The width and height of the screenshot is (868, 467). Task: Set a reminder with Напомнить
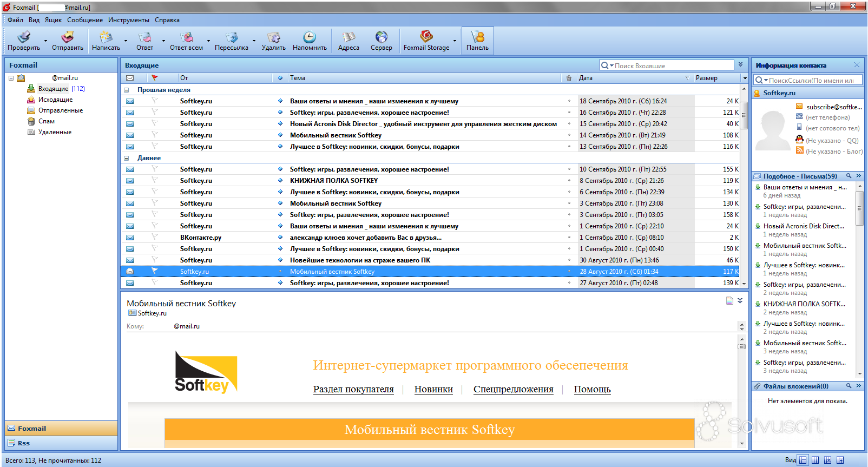[310, 41]
